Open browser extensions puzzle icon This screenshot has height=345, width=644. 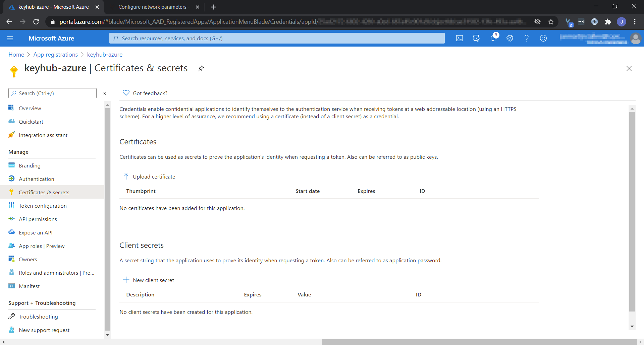(x=608, y=22)
